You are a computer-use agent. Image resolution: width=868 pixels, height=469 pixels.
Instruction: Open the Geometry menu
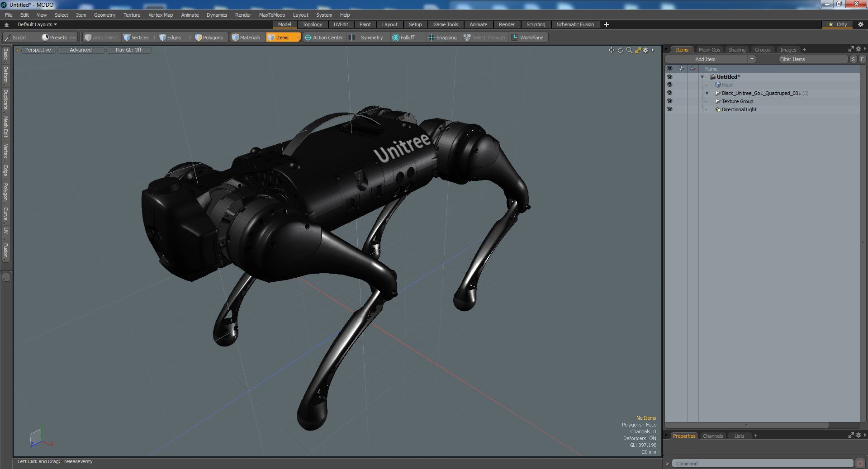click(x=104, y=15)
